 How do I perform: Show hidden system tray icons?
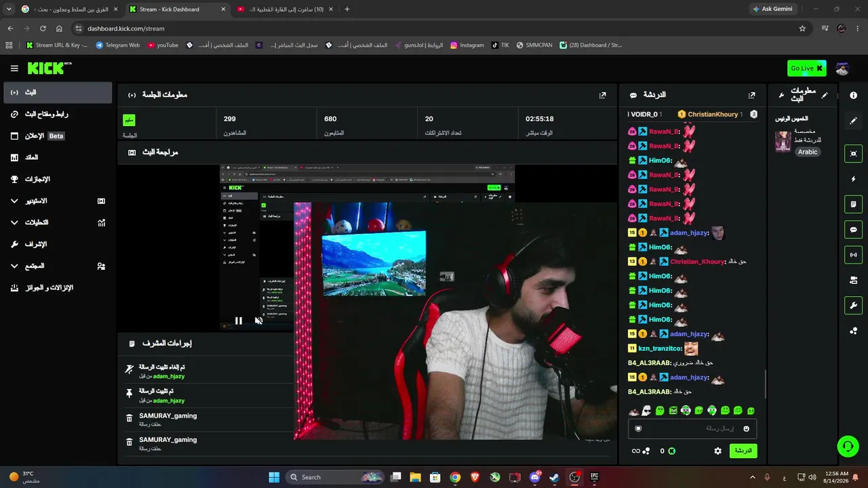point(753,477)
